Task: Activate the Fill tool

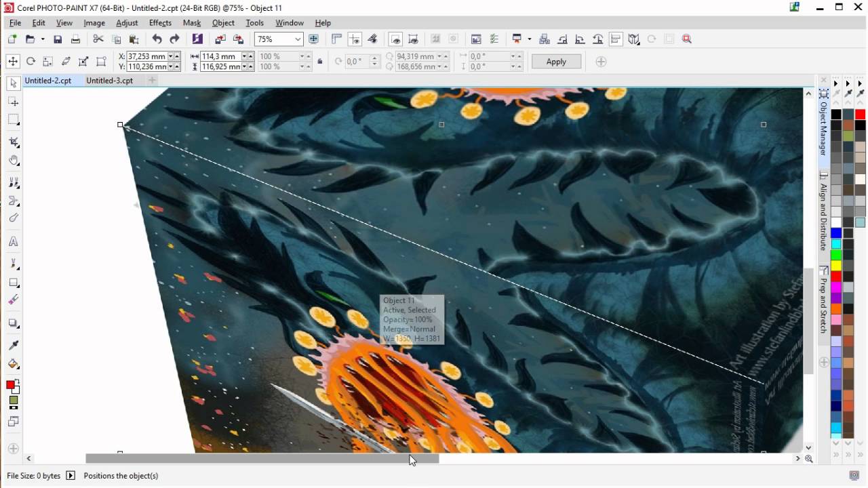Action: 12,364
